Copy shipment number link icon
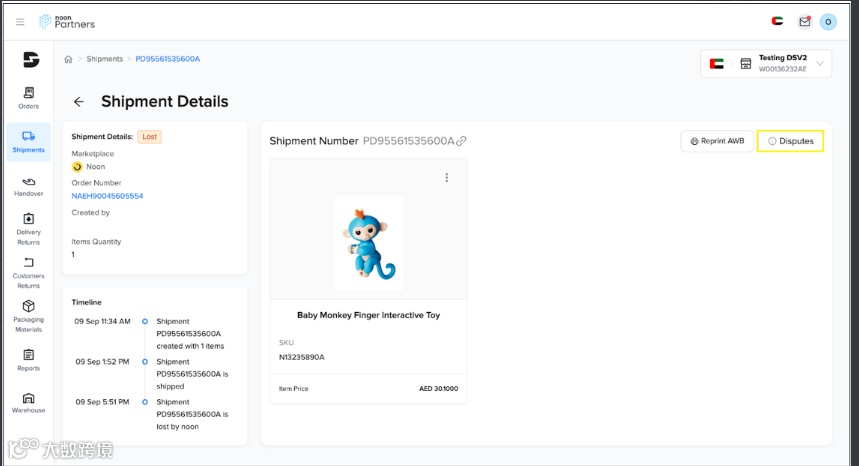The width and height of the screenshot is (859, 466). click(461, 141)
